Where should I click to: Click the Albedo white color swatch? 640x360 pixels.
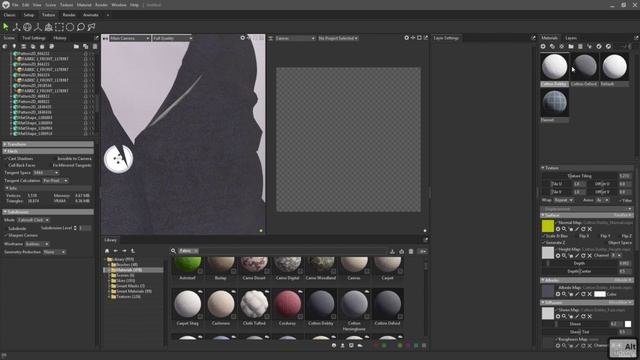point(600,294)
